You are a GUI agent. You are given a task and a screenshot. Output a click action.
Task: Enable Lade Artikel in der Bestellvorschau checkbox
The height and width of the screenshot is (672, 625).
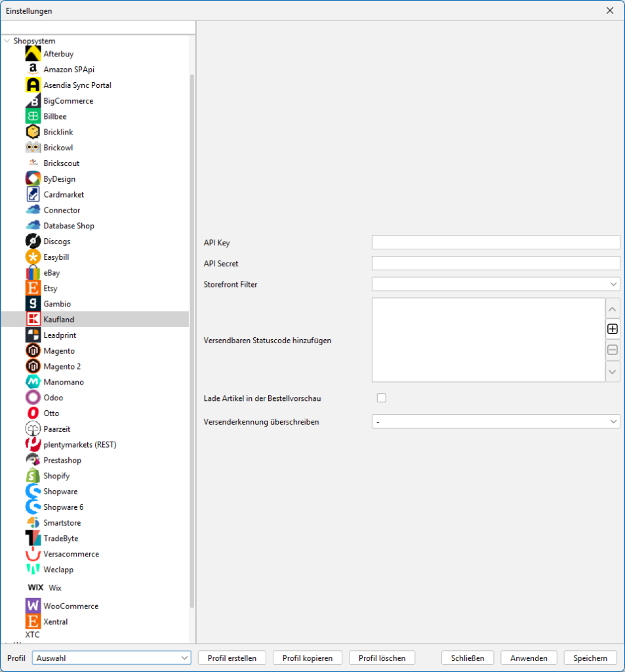point(382,398)
